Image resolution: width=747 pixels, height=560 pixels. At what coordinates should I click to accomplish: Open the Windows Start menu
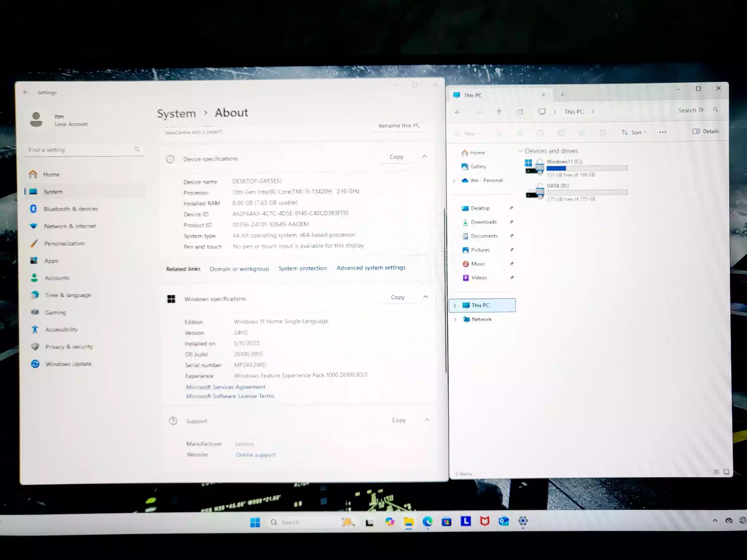pos(255,522)
